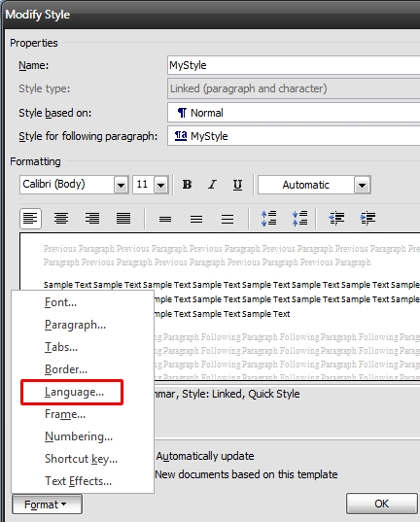Select New documents based on this template

[x=246, y=474]
